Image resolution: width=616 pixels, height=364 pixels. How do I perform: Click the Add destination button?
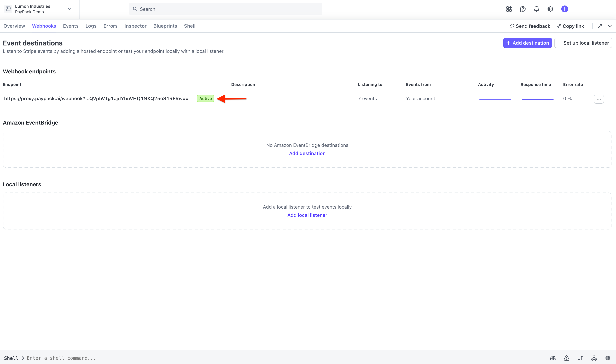[527, 43]
